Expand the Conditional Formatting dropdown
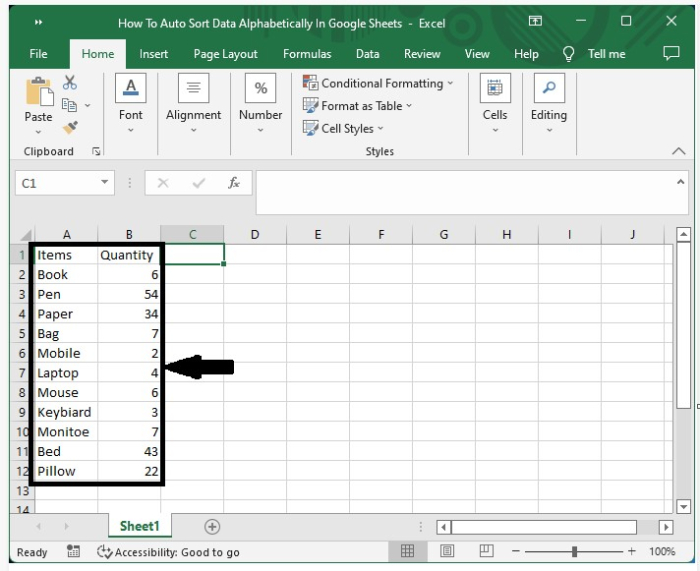The width and height of the screenshot is (700, 571). (378, 83)
